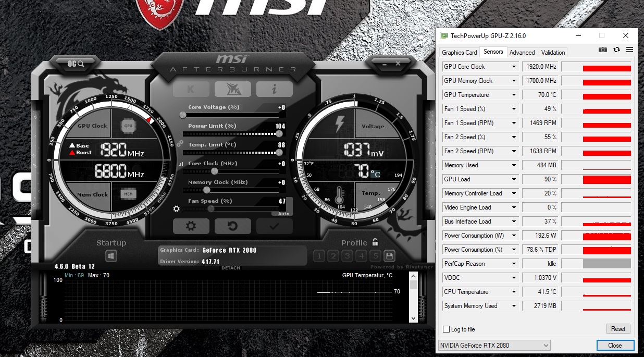Click the Reset button in GPU-Z

(x=618, y=329)
